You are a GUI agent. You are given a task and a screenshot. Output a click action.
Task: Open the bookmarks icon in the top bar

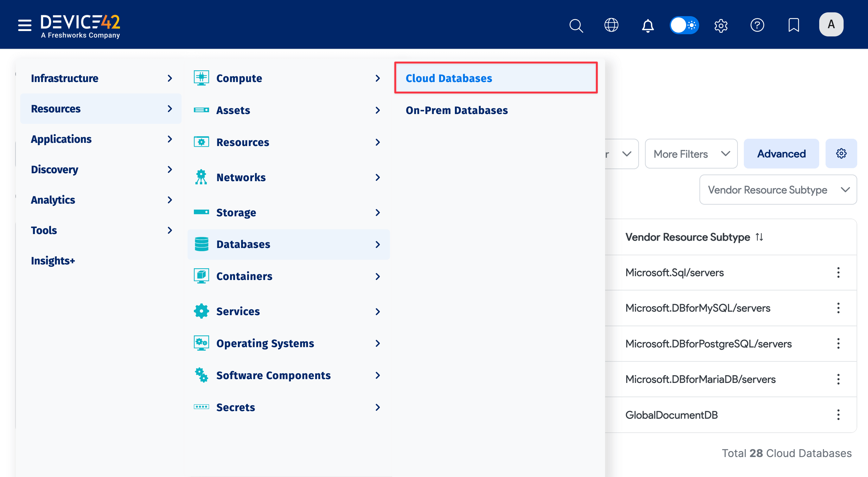794,25
